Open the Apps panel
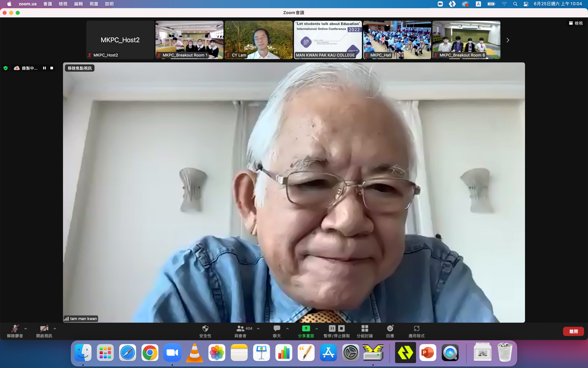 pos(417,331)
